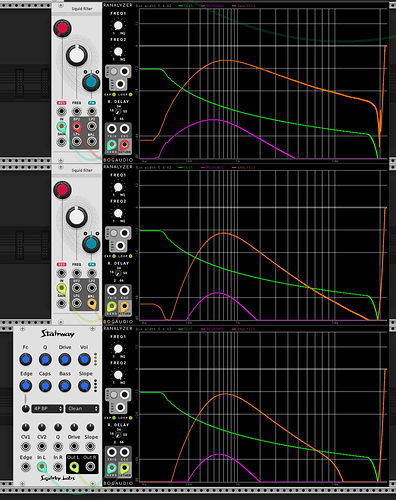This screenshot has width=396, height=500.
Task: Click the Out R jack on Stairway
Action: (x=90, y=466)
